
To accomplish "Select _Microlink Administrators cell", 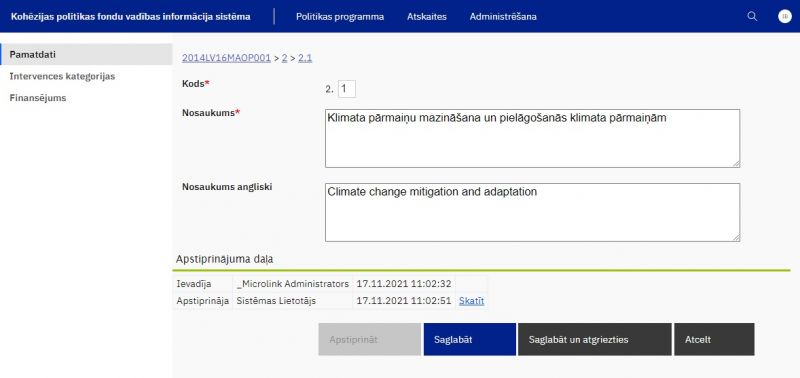I will pos(293,284).
